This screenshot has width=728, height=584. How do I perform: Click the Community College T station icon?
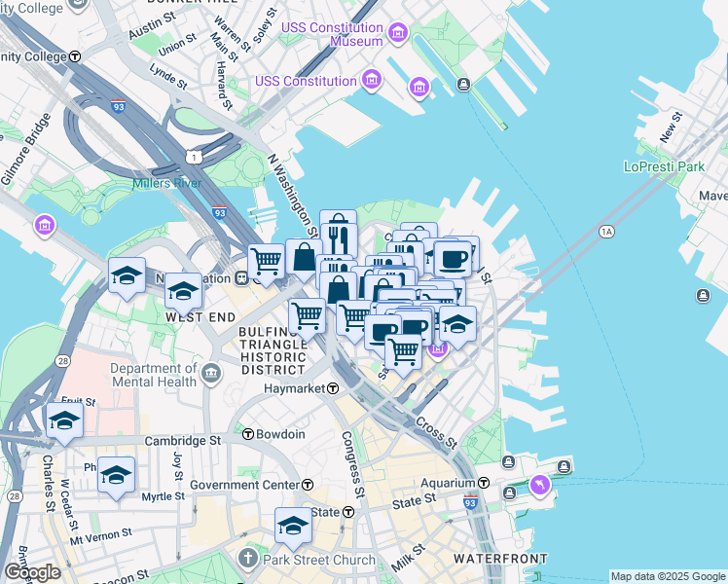[x=75, y=56]
